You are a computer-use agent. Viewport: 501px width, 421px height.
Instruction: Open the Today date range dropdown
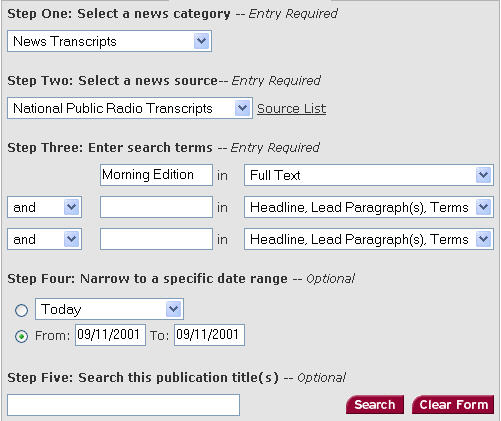pyautogui.click(x=109, y=309)
